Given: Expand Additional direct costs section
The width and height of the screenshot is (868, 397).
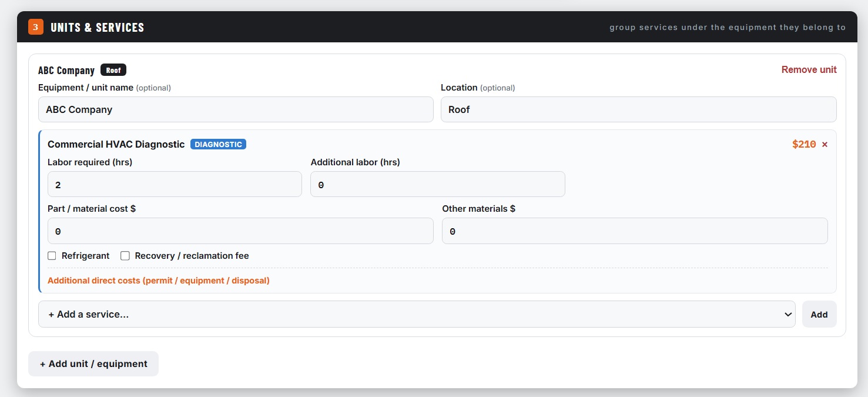Looking at the screenshot, I should (x=159, y=281).
